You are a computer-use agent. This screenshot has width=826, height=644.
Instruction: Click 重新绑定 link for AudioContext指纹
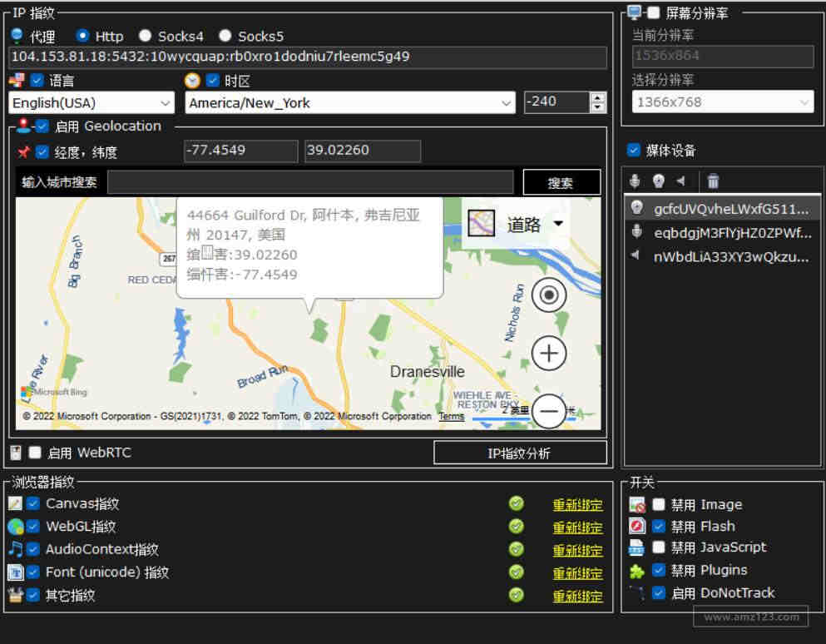(x=577, y=550)
